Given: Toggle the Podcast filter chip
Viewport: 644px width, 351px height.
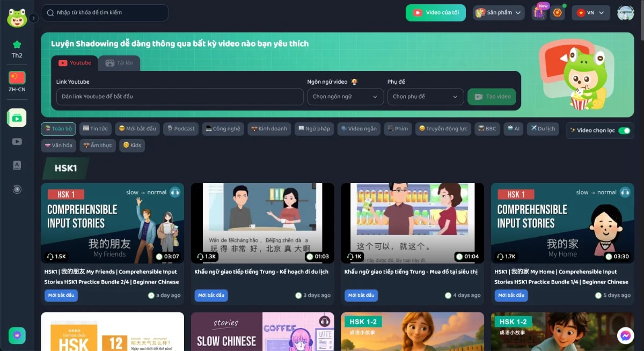Looking at the screenshot, I should pyautogui.click(x=181, y=129).
